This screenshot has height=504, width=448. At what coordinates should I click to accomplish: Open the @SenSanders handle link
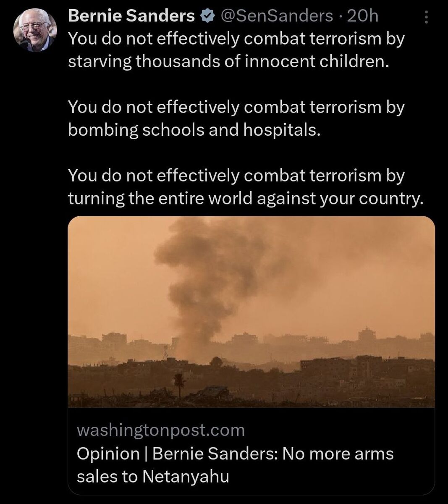coord(276,16)
